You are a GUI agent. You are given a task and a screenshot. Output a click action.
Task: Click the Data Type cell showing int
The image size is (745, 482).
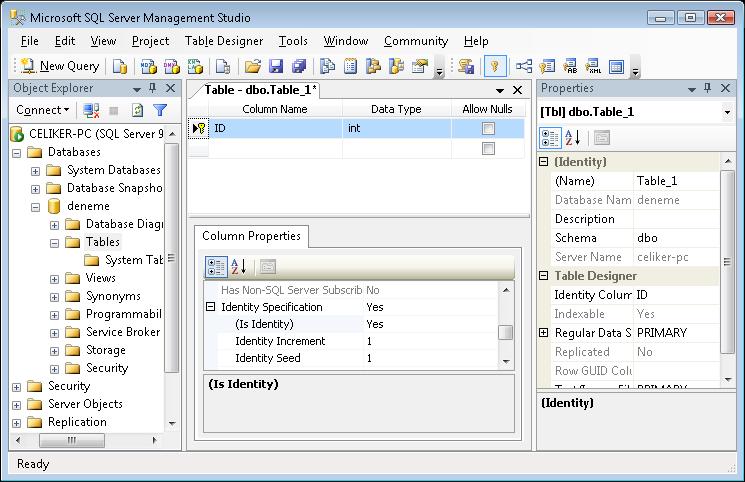396,128
